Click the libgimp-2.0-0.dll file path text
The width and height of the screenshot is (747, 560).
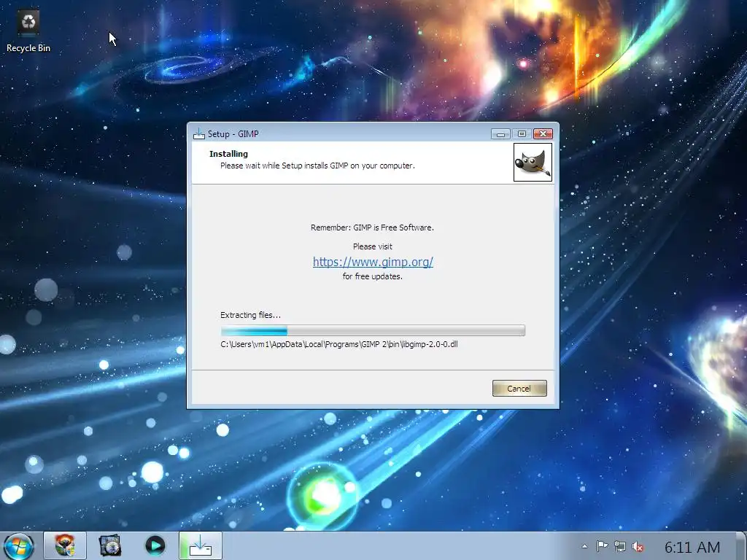point(338,344)
